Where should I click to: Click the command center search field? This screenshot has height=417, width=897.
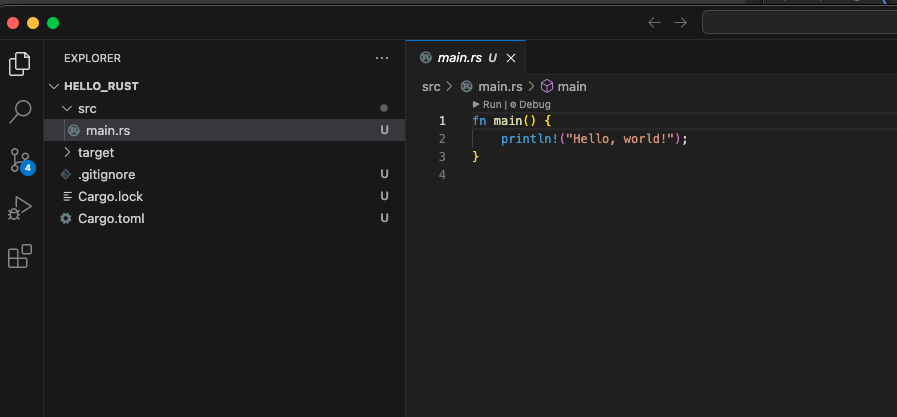pos(800,22)
